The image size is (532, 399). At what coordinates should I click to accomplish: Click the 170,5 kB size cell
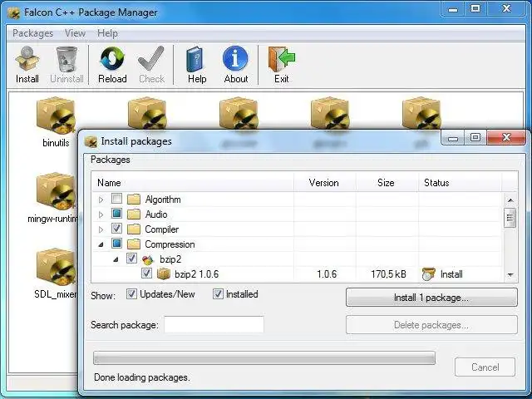pos(388,274)
